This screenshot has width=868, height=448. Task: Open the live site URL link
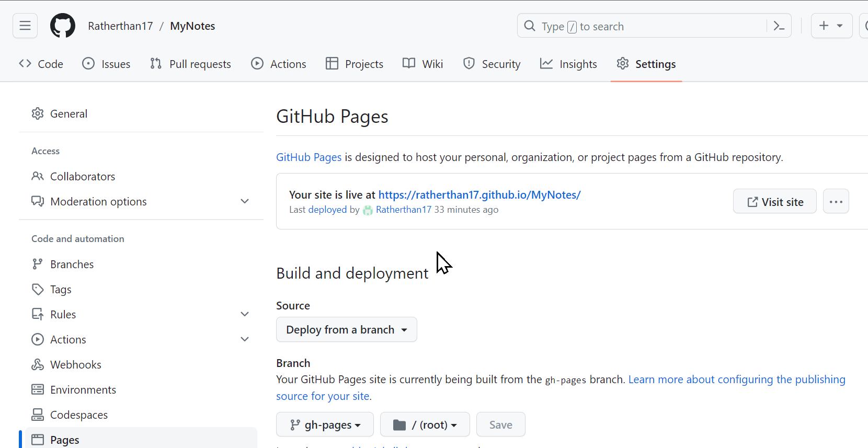pos(479,194)
